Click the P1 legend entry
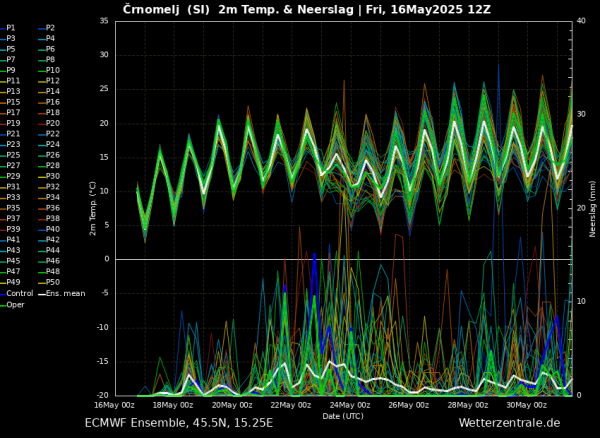600x438 pixels. (x=8, y=28)
